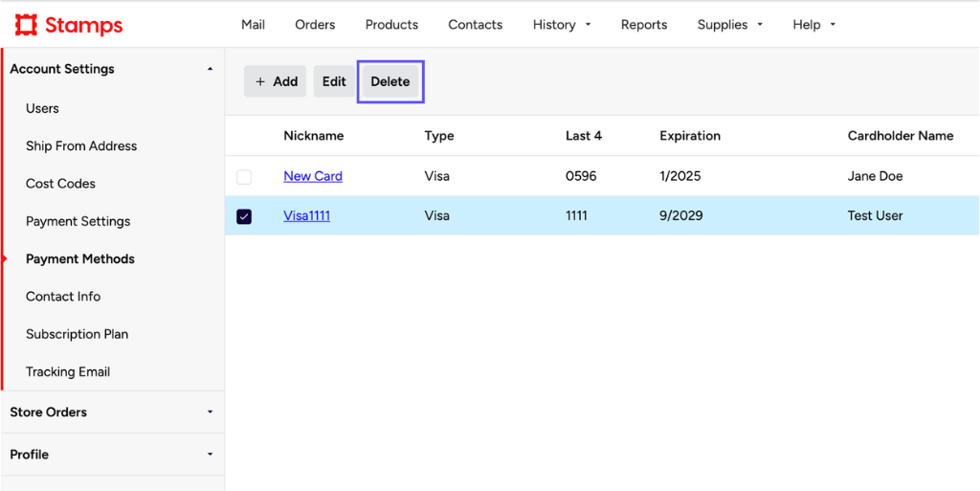980x491 pixels.
Task: Click the Cardholder Name column header
Action: [901, 136]
